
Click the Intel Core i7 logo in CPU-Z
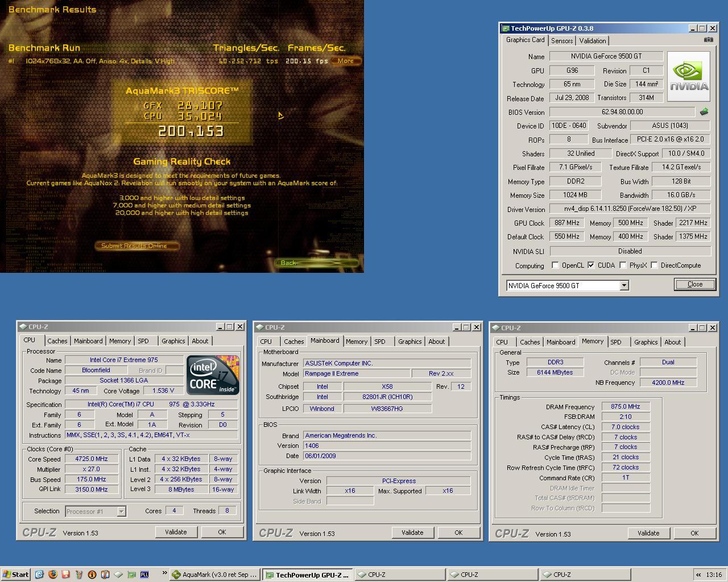pos(213,375)
